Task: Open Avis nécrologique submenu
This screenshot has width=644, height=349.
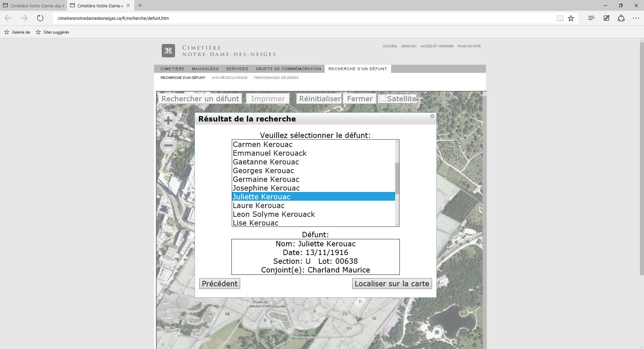Action: coord(229,78)
